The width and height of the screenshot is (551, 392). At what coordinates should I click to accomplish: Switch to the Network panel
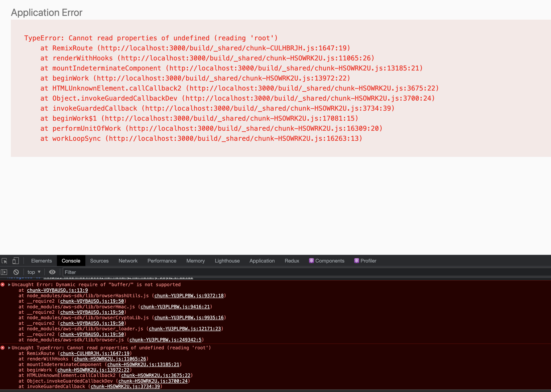point(128,261)
